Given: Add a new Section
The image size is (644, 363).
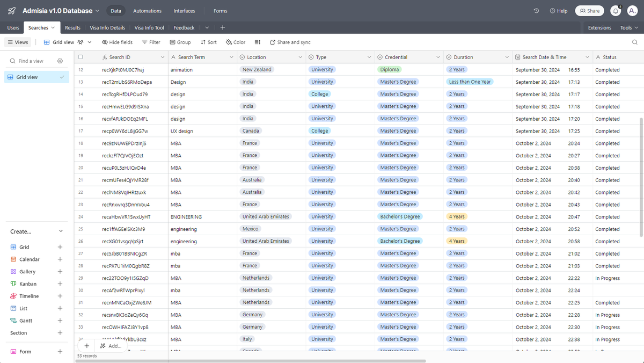Looking at the screenshot, I should (x=60, y=333).
